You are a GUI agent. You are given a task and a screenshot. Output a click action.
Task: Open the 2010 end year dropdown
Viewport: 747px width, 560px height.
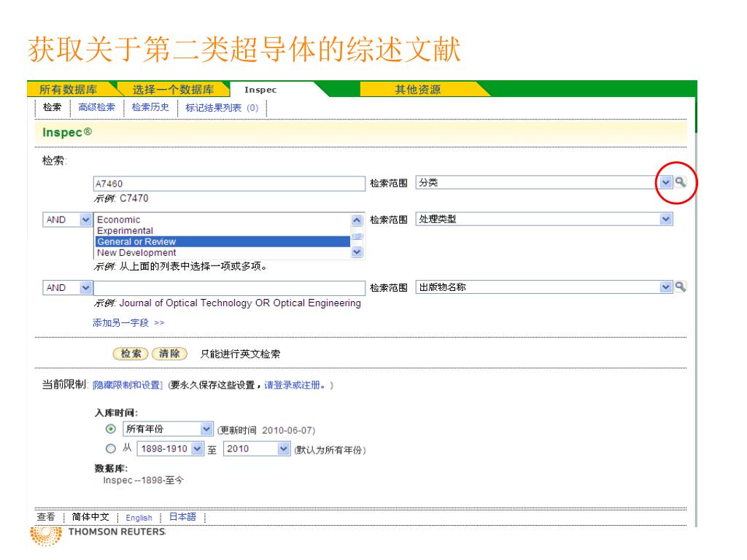tap(284, 448)
